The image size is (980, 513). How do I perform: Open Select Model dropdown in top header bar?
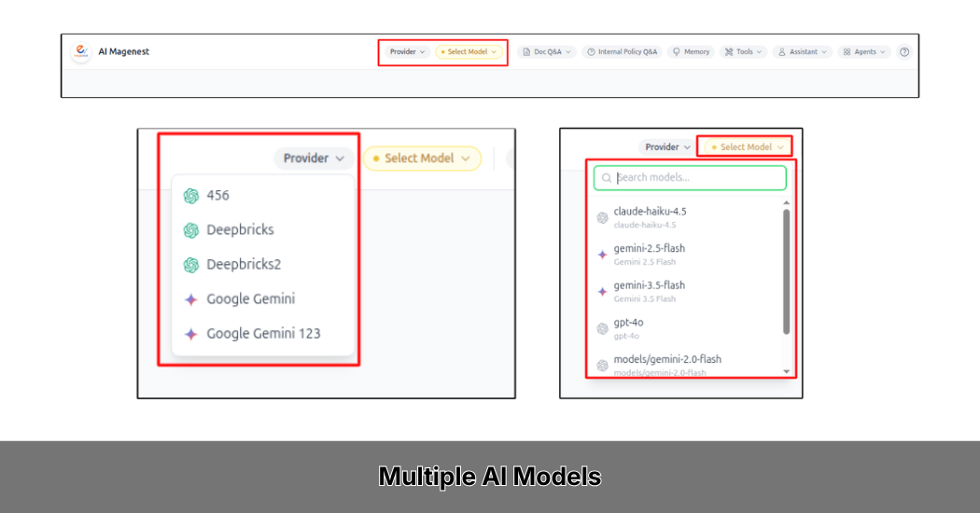[469, 52]
